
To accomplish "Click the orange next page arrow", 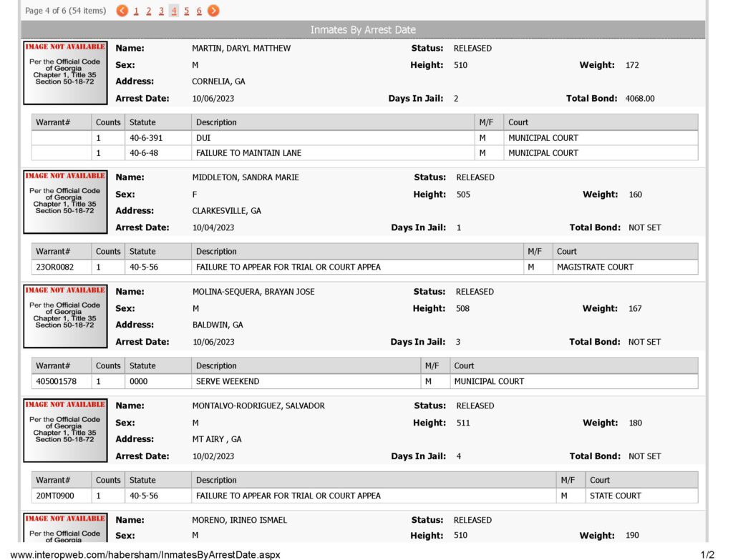I will 213,10.
